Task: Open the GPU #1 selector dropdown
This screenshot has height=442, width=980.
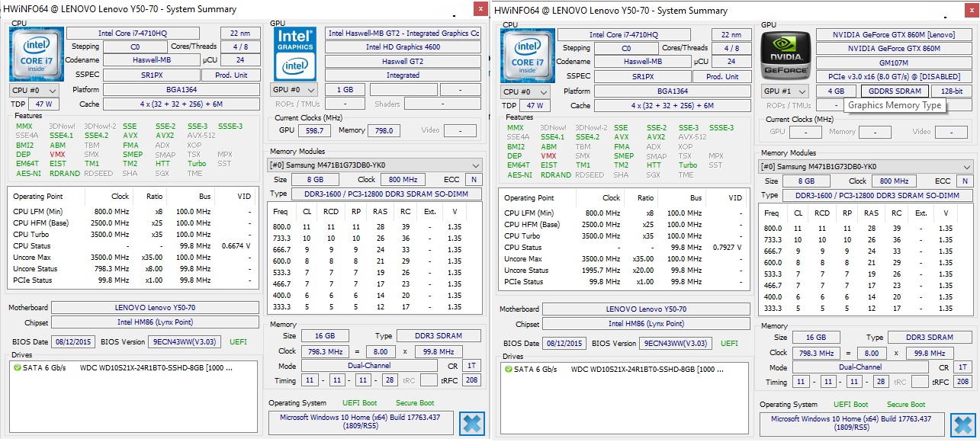Action: [782, 91]
